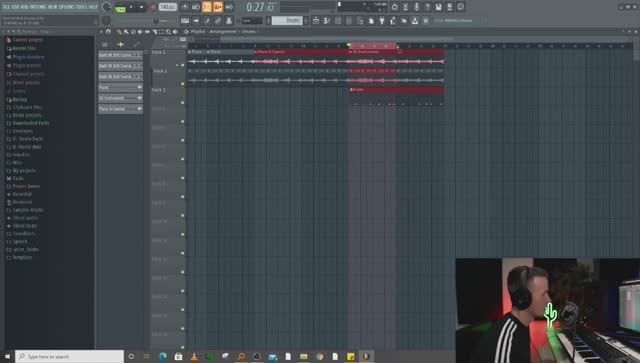Screen dimensions: 640x363
Task: Expand Current project in browser
Action: point(24,40)
